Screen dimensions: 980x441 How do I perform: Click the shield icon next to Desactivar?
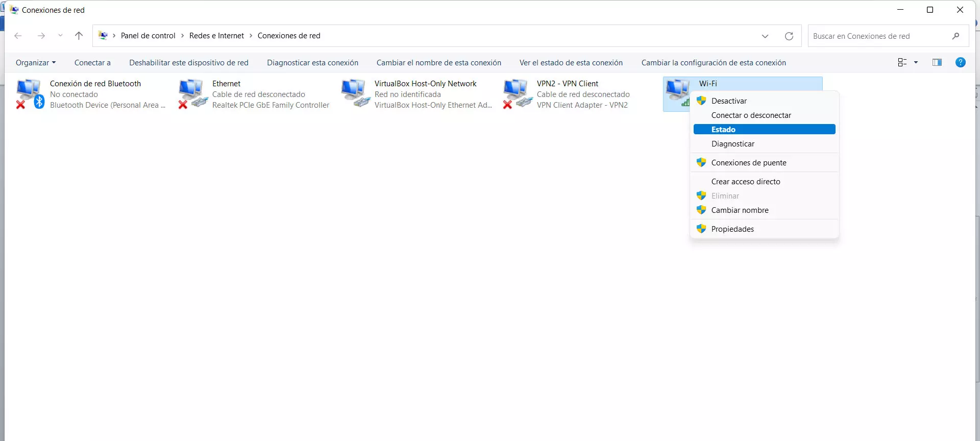pyautogui.click(x=701, y=101)
